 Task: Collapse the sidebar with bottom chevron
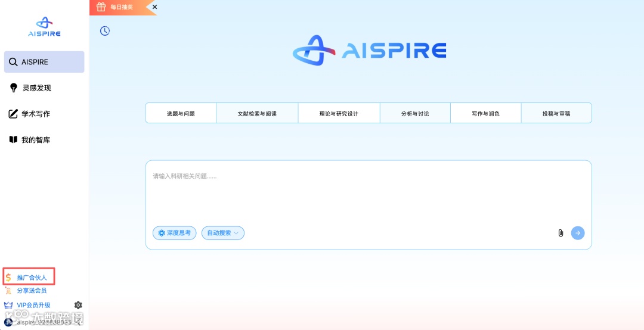pos(79,323)
